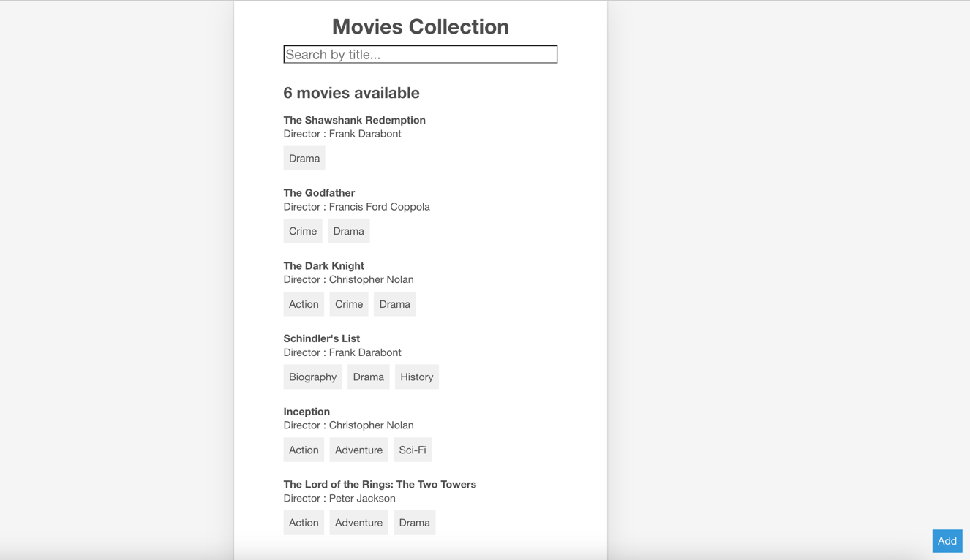Click Director : Christopher Nolan under The Dark Knight
Viewport: 970px width, 560px height.
[x=348, y=279]
